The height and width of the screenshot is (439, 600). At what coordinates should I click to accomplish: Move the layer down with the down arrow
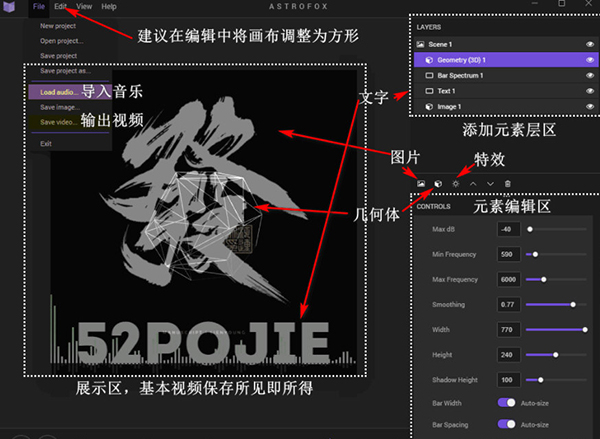(x=490, y=183)
